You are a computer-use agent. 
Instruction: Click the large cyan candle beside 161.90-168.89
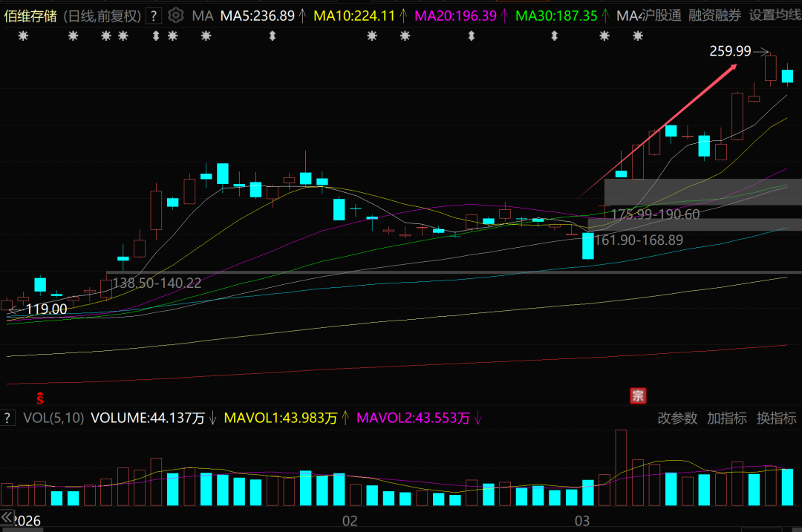pyautogui.click(x=588, y=246)
